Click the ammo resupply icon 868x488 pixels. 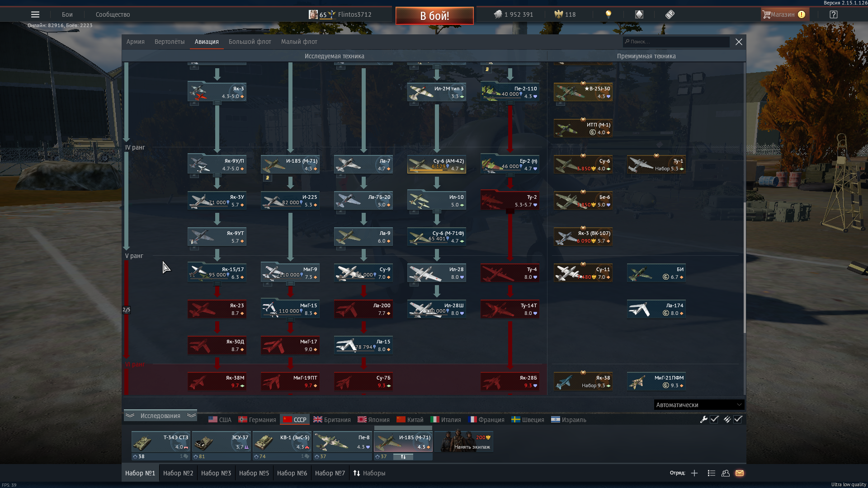click(727, 419)
